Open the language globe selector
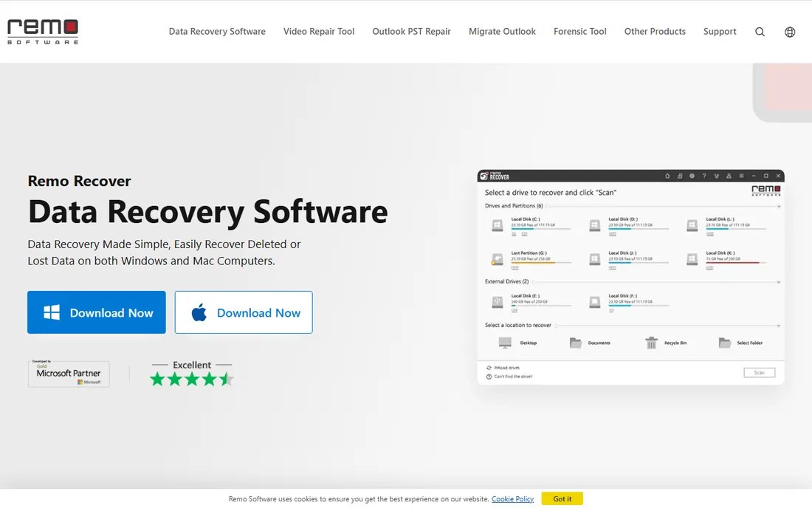The height and width of the screenshot is (508, 812). [790, 32]
